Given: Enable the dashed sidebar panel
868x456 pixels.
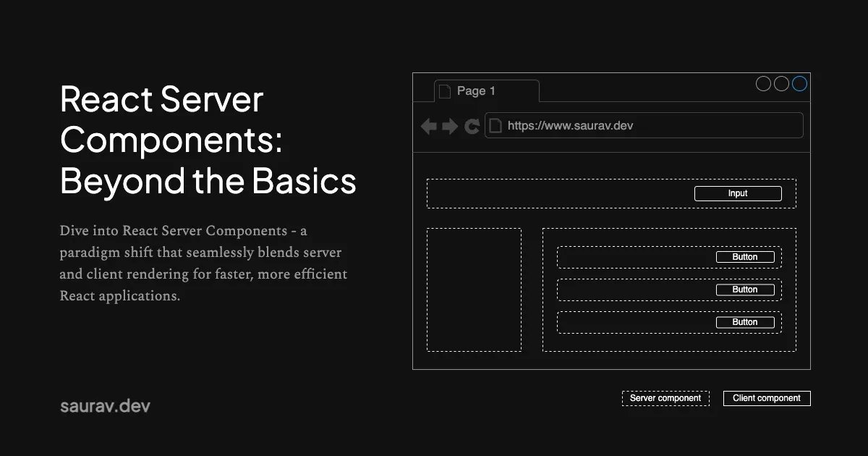Looking at the screenshot, I should [475, 288].
